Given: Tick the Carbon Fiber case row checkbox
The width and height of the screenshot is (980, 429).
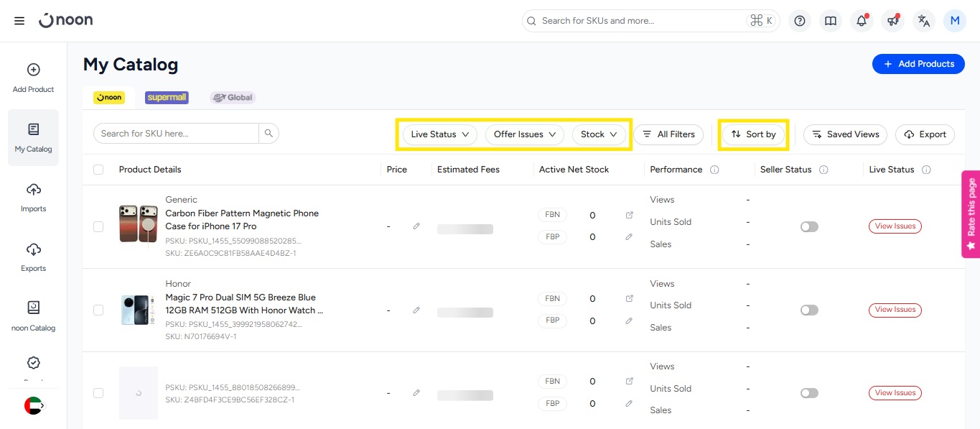Looking at the screenshot, I should pyautogui.click(x=98, y=226).
